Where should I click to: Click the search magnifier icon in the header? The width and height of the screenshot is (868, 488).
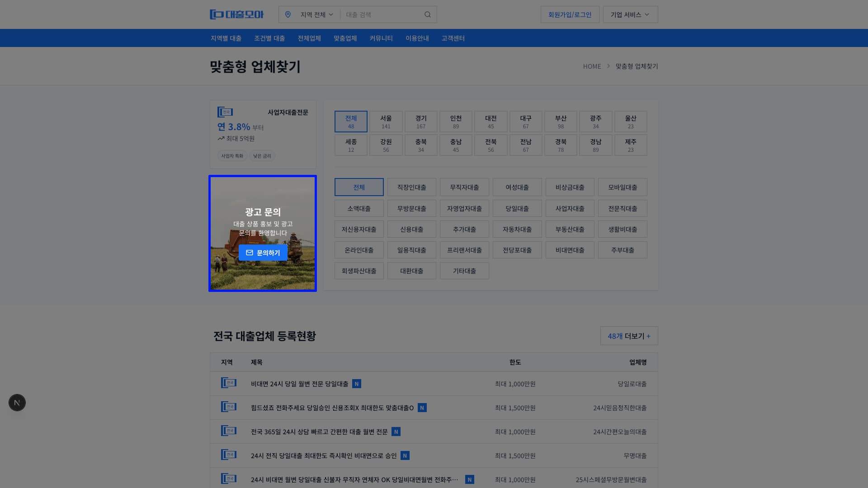click(x=427, y=14)
